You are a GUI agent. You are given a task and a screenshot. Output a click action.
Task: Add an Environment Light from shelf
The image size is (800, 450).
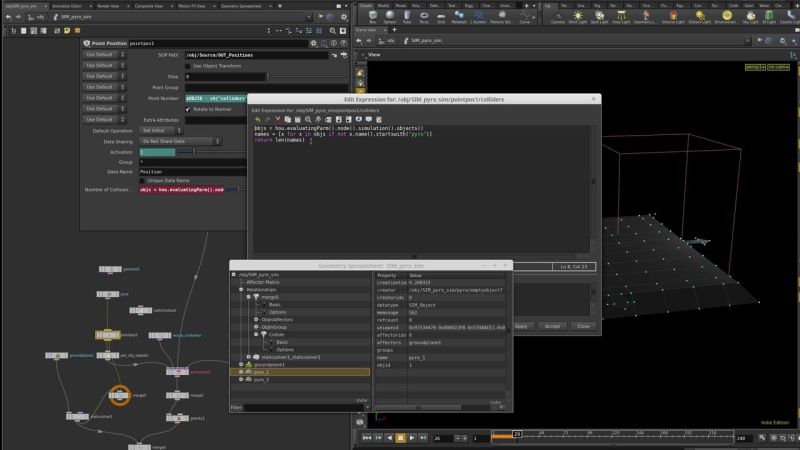pos(726,17)
